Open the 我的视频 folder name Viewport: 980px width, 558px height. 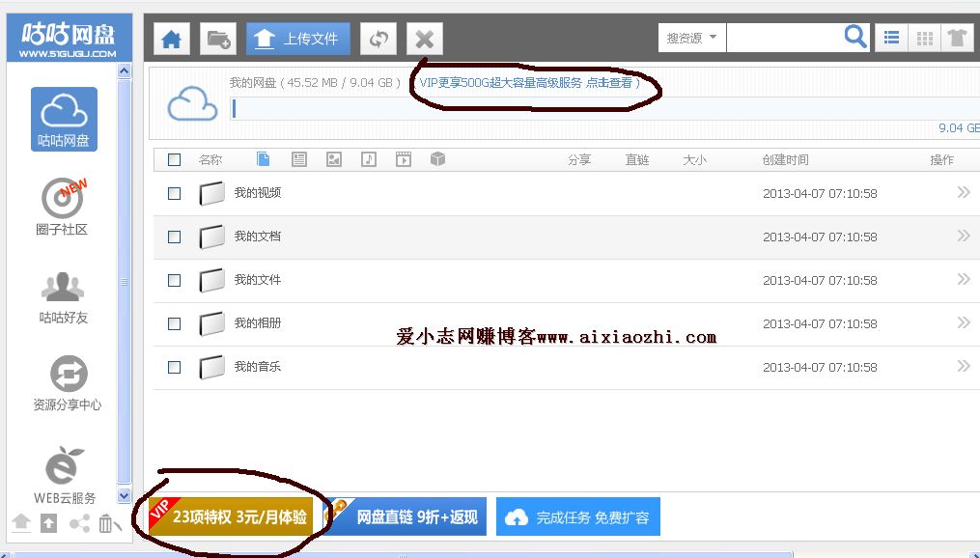coord(258,192)
